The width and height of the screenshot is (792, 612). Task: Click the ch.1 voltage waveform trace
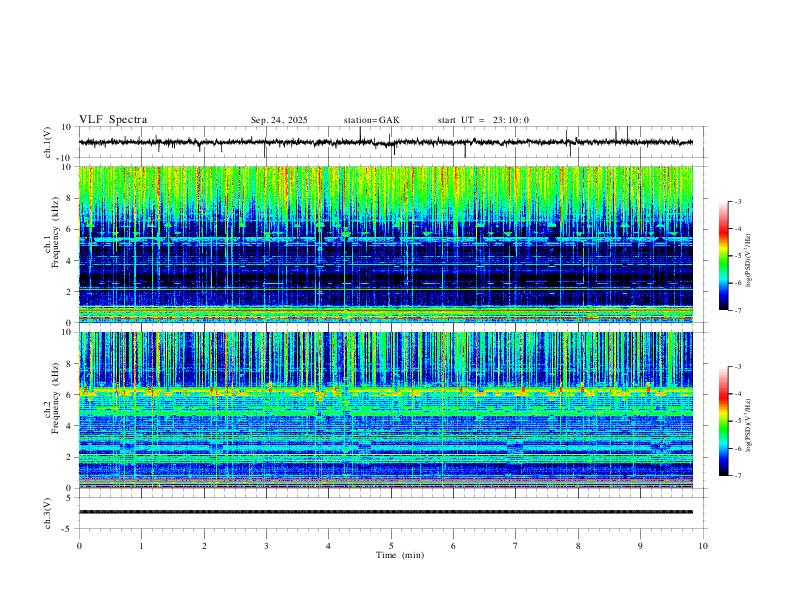(x=386, y=142)
